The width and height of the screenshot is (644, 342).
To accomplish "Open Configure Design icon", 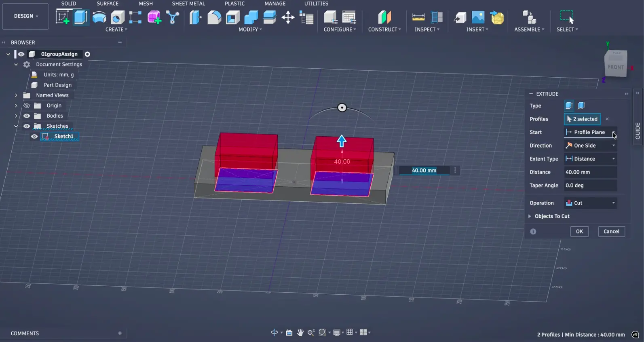I will click(x=330, y=17).
